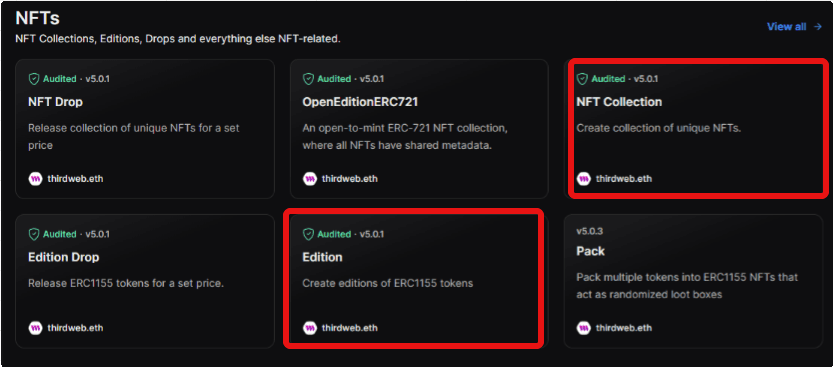Click the Audited badge on the Edition card
This screenshot has height=367, width=833.
(x=328, y=234)
